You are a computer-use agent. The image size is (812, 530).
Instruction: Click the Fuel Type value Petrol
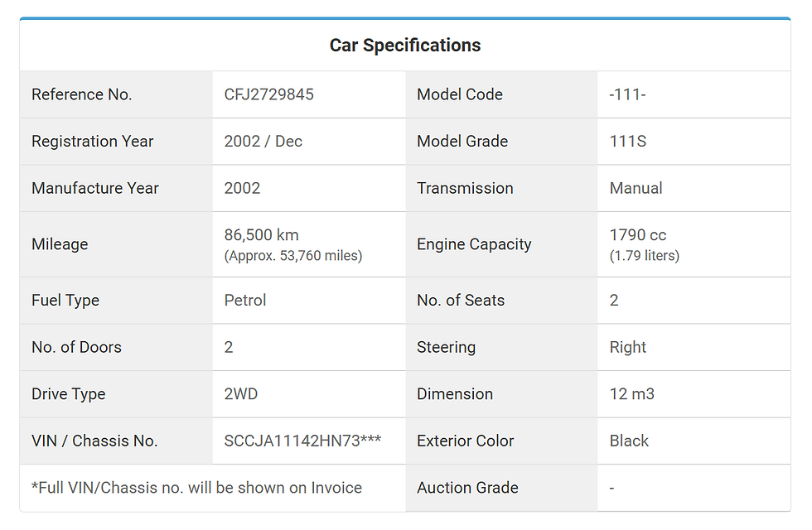point(245,300)
